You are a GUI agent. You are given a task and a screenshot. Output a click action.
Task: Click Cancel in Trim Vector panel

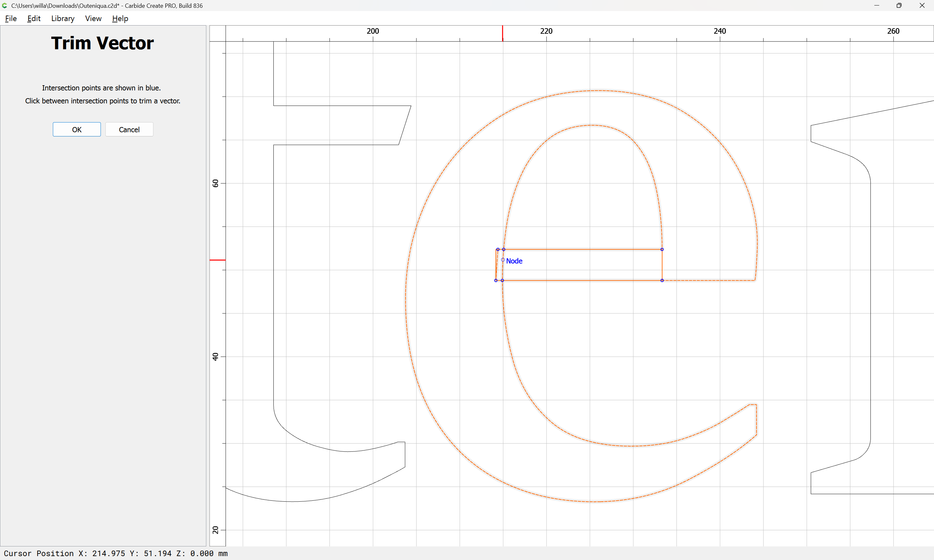click(129, 129)
